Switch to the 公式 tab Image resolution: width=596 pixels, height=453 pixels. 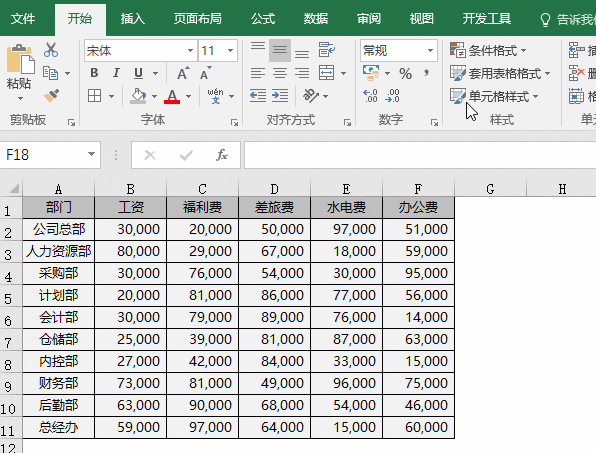pyautogui.click(x=263, y=19)
